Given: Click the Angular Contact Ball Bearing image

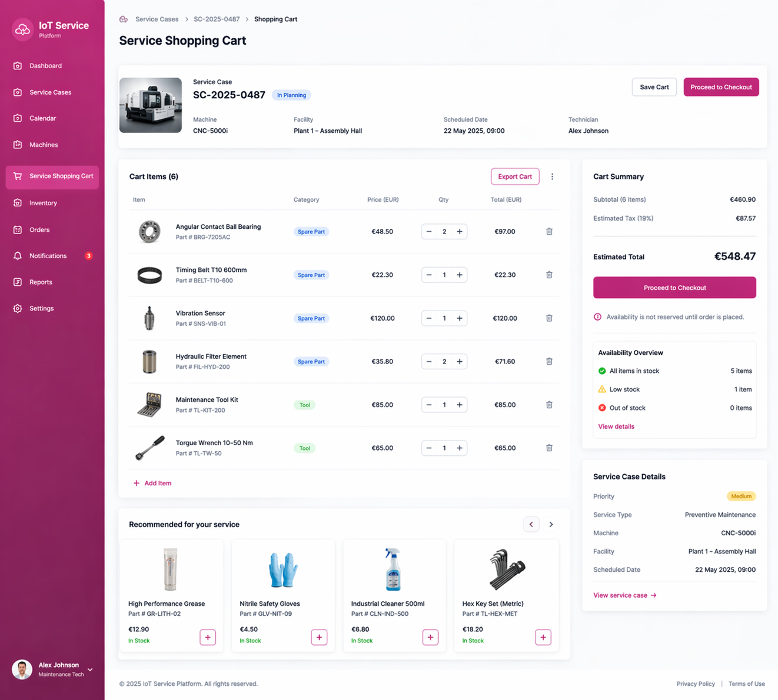Looking at the screenshot, I should pos(149,232).
